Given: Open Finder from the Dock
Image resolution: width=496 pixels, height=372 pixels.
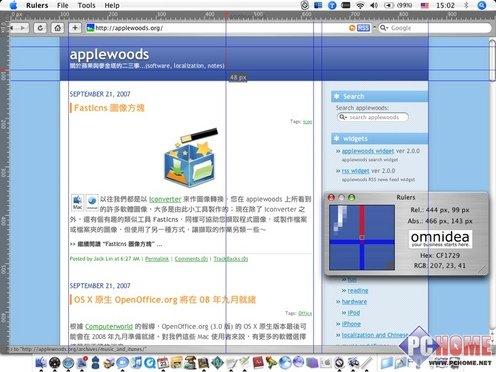Looking at the screenshot, I should [41, 363].
